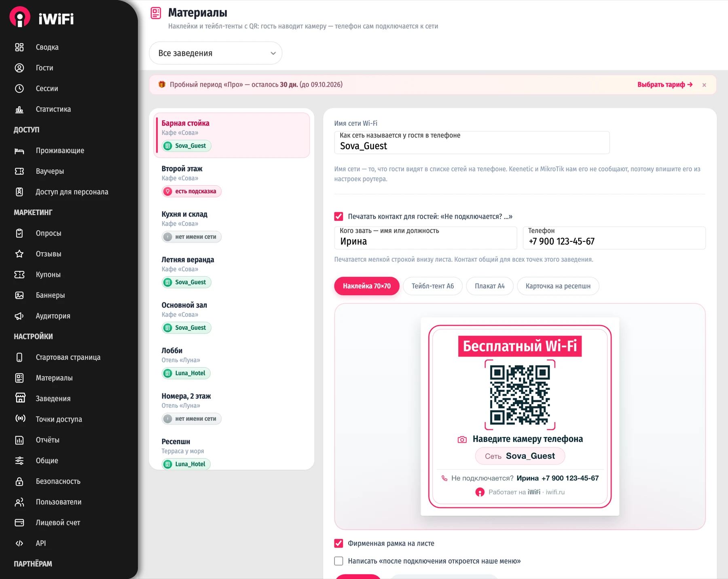This screenshot has width=728, height=579.
Task: Open the Пользователи people icon
Action: [x=19, y=502]
